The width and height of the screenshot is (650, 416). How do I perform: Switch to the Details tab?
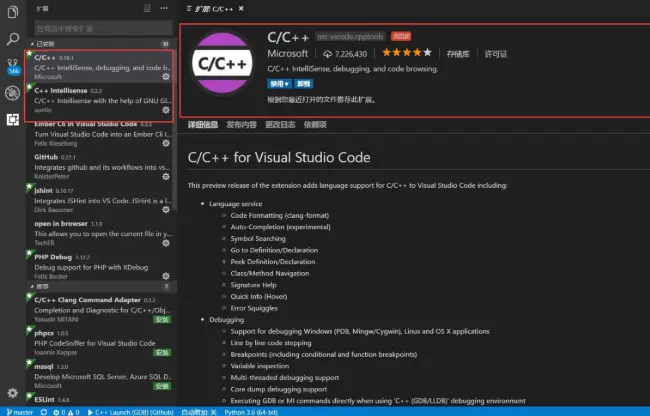pyautogui.click(x=203, y=125)
